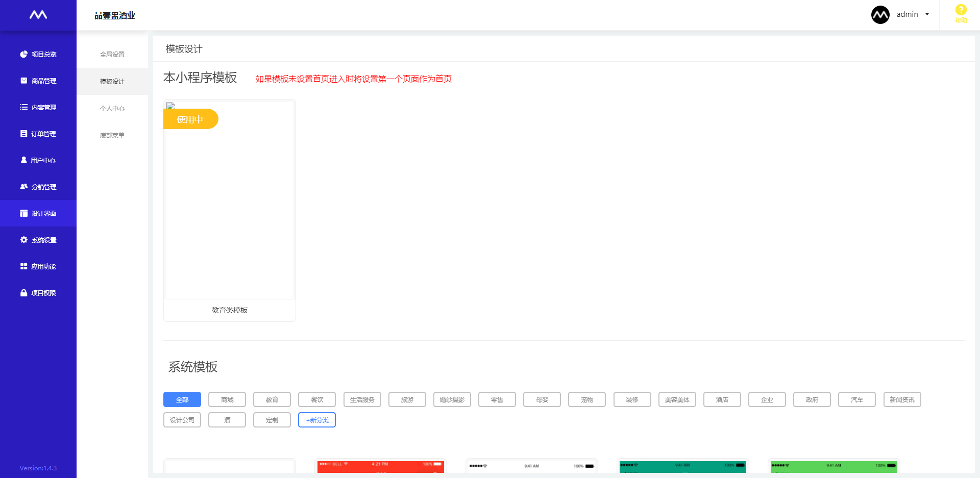Click the admin username text
The height and width of the screenshot is (478, 980).
[907, 14]
